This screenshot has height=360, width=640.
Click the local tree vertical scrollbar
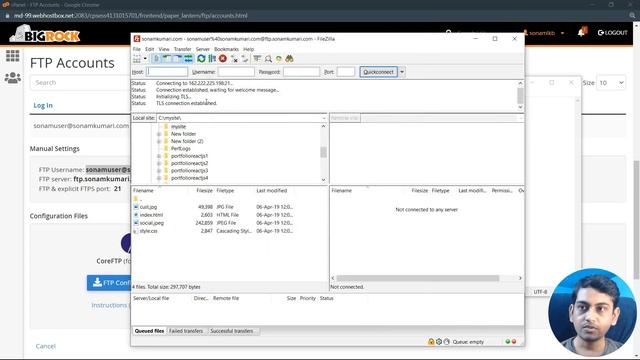tap(323, 153)
